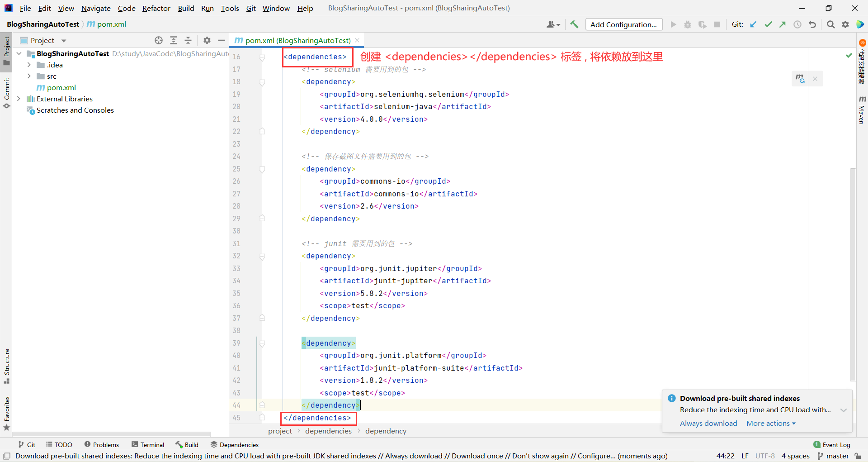Click the Stop square icon
This screenshot has width=868, height=462.
(717, 24)
